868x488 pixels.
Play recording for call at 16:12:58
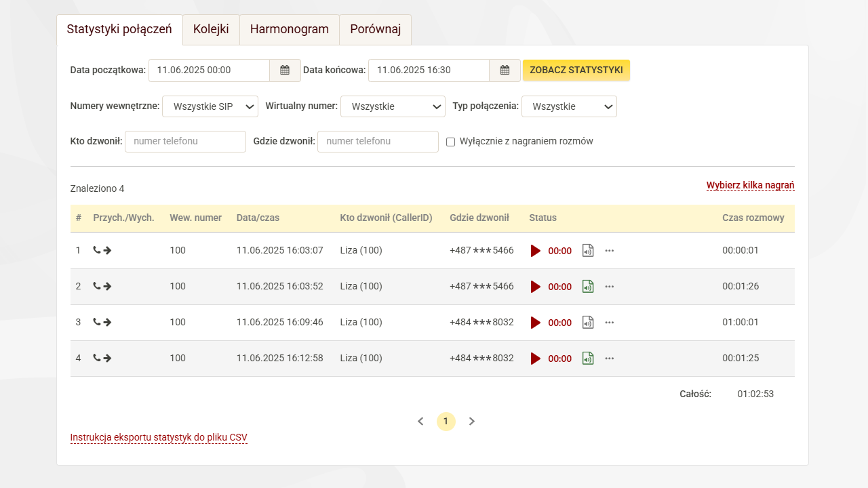pyautogui.click(x=536, y=359)
